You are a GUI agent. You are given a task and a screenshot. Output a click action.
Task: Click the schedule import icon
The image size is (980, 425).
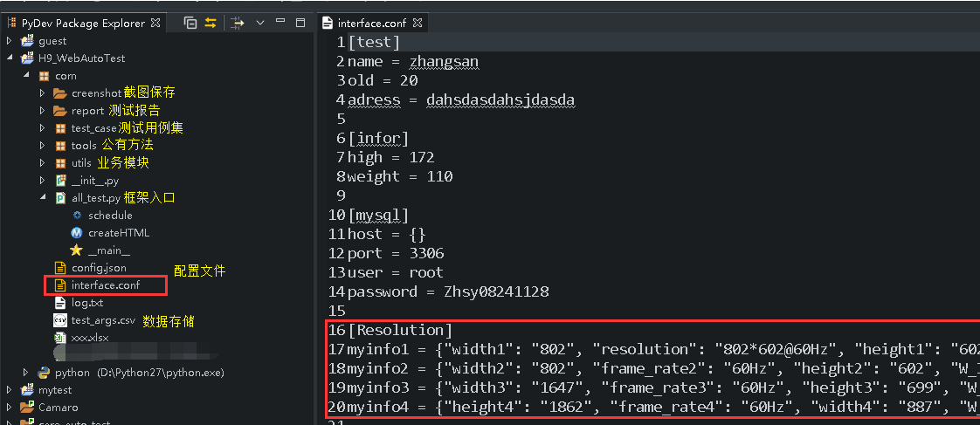[x=77, y=216]
